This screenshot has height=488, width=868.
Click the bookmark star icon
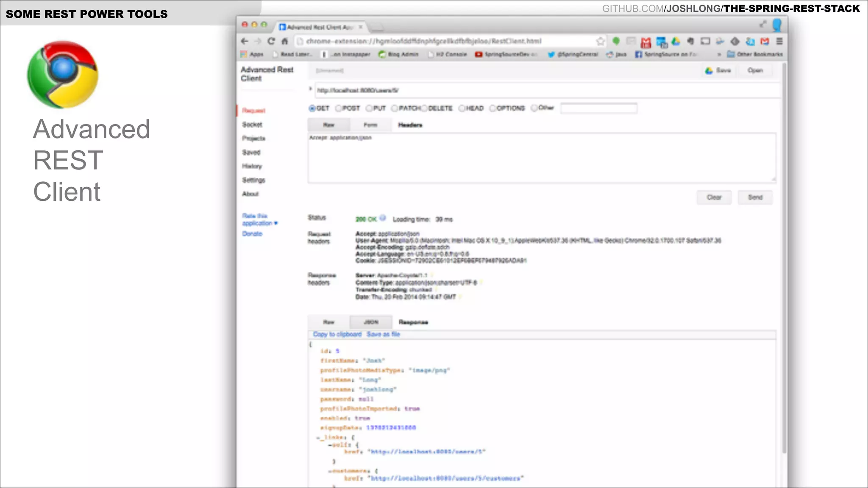(x=600, y=41)
